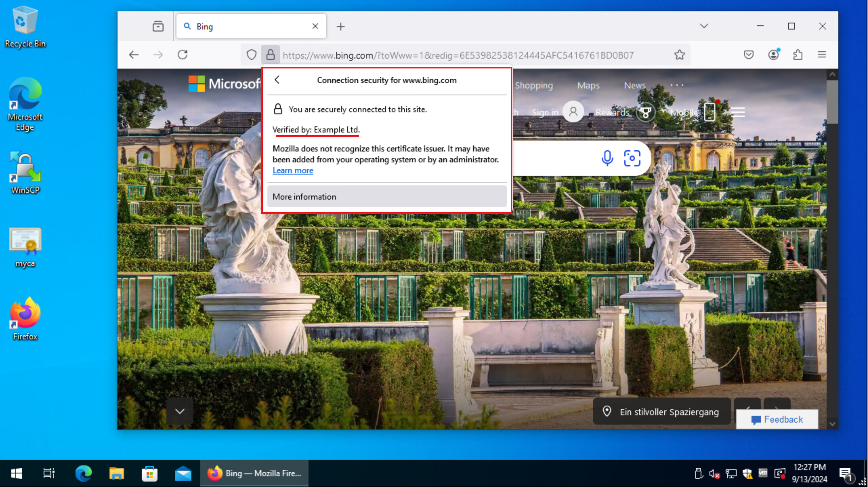Click the address bar URL field
This screenshot has height=487, width=868.
point(458,55)
